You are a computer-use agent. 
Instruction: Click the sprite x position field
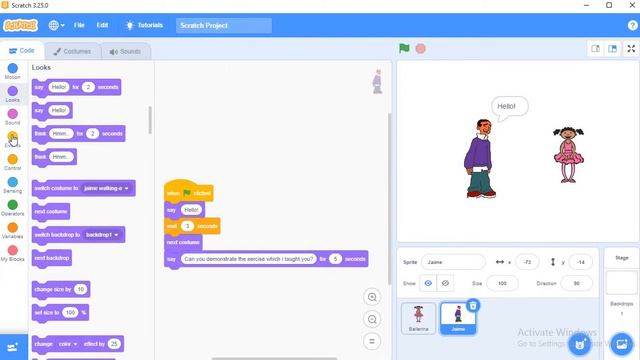pos(527,262)
